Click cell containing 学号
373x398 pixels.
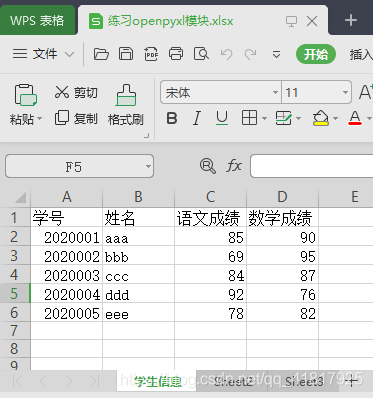click(66, 218)
